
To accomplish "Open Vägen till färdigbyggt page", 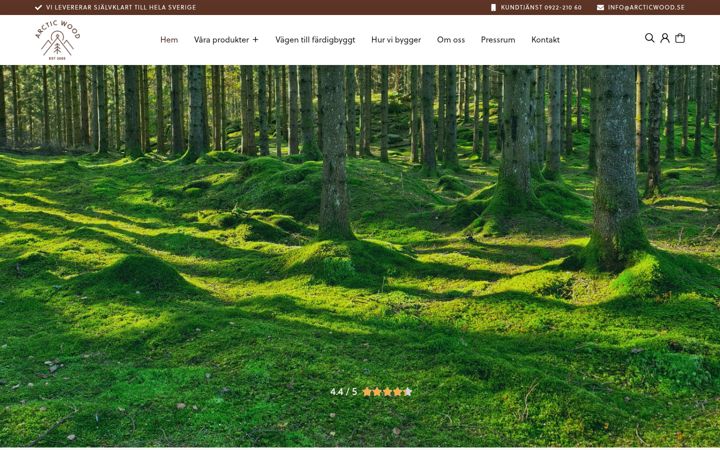I will click(x=315, y=40).
